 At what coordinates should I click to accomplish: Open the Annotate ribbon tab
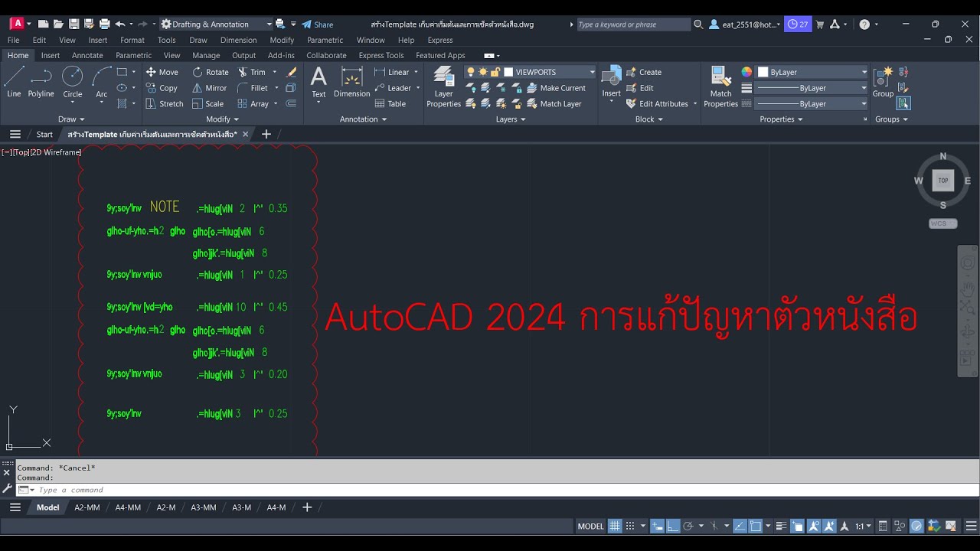(x=87, y=55)
